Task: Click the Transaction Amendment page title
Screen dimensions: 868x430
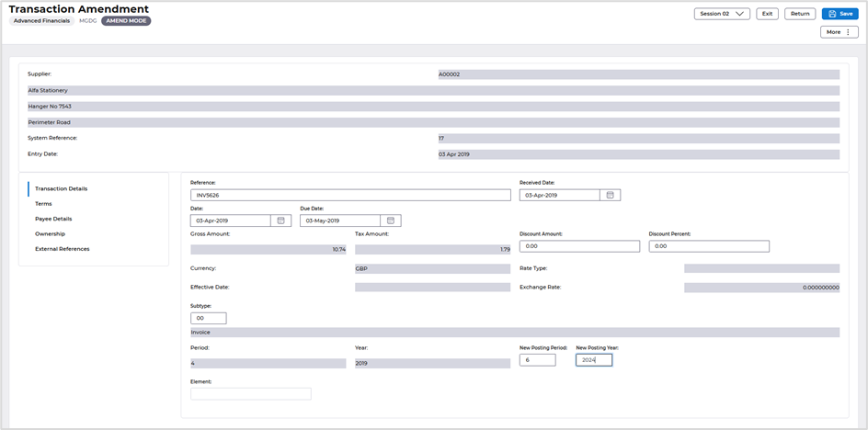Action: [x=78, y=9]
